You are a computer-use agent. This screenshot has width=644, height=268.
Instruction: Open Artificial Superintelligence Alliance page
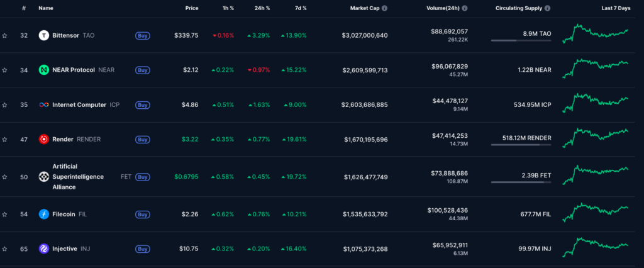pyautogui.click(x=78, y=177)
